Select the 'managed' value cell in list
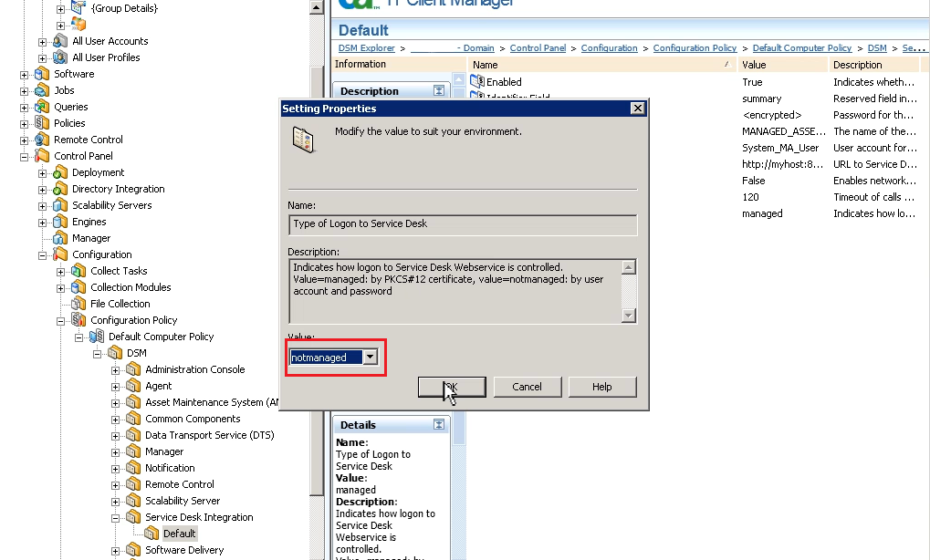 pos(762,213)
